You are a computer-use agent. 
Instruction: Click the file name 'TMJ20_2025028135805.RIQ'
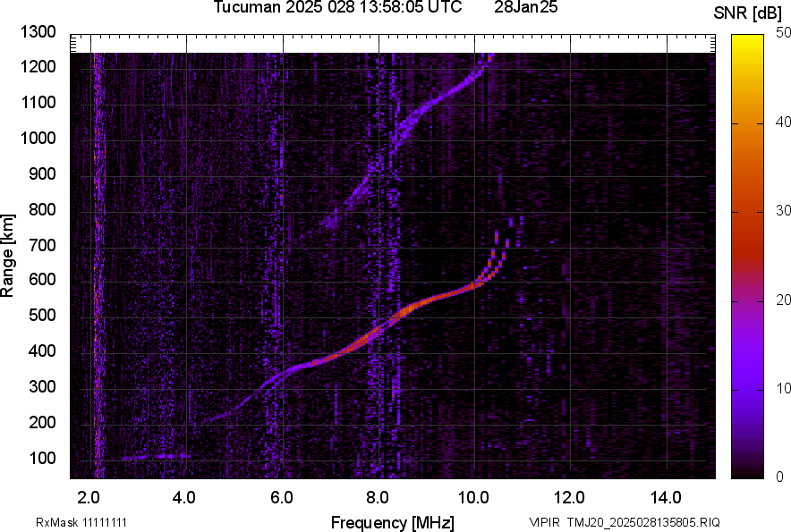pos(643,522)
